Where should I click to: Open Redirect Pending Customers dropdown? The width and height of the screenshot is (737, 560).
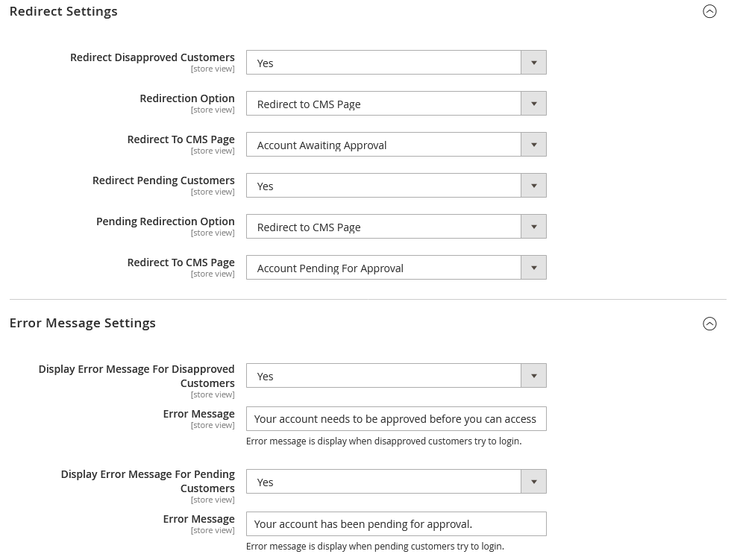[x=396, y=186]
